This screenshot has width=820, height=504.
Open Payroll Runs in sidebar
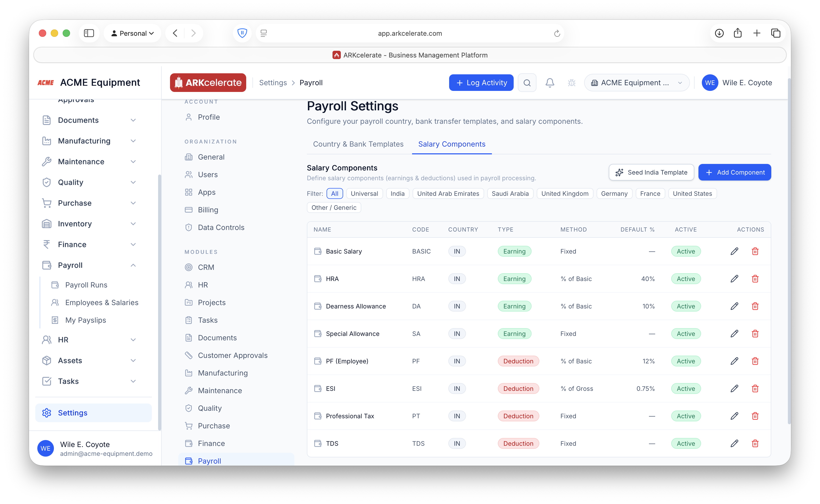[86, 285]
